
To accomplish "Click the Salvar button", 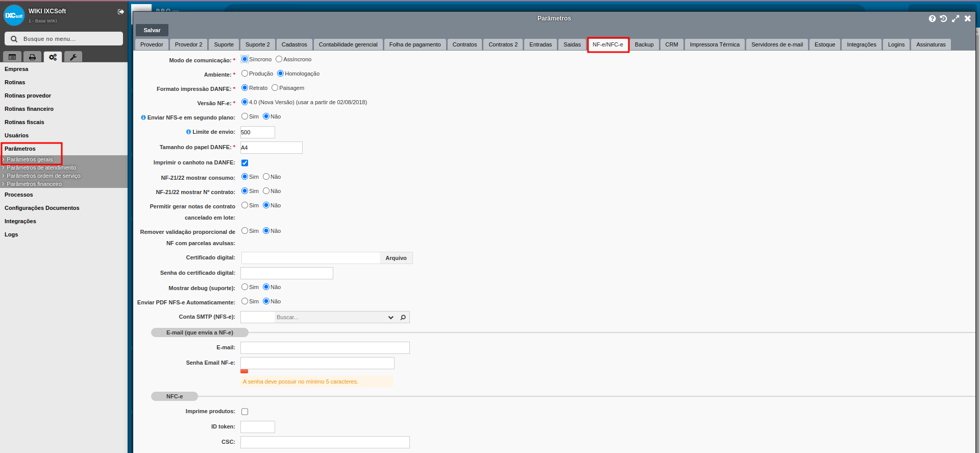I will point(152,30).
